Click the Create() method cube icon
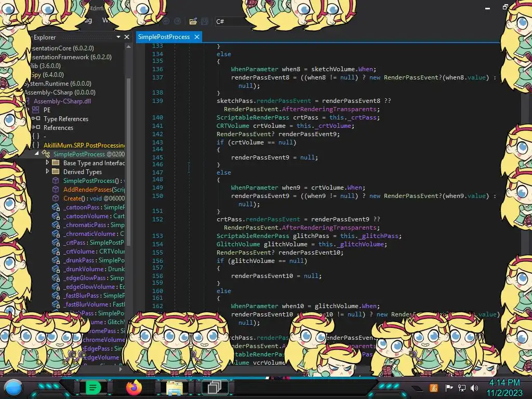The image size is (532, 399). (x=56, y=198)
